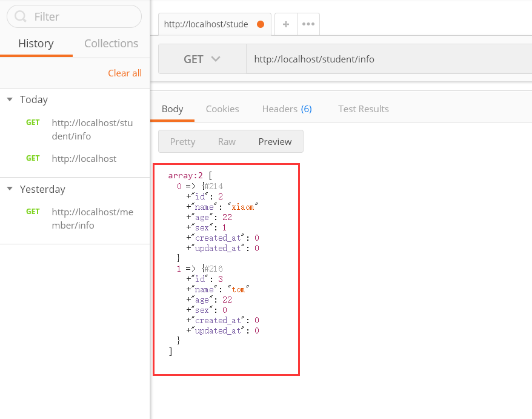
Task: Open history item http://localhost
Action: click(84, 159)
